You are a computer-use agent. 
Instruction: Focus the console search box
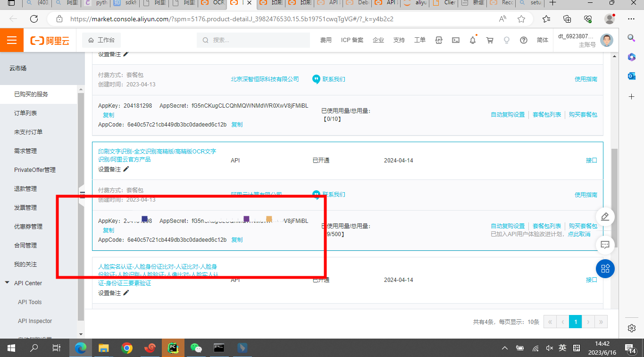(254, 40)
